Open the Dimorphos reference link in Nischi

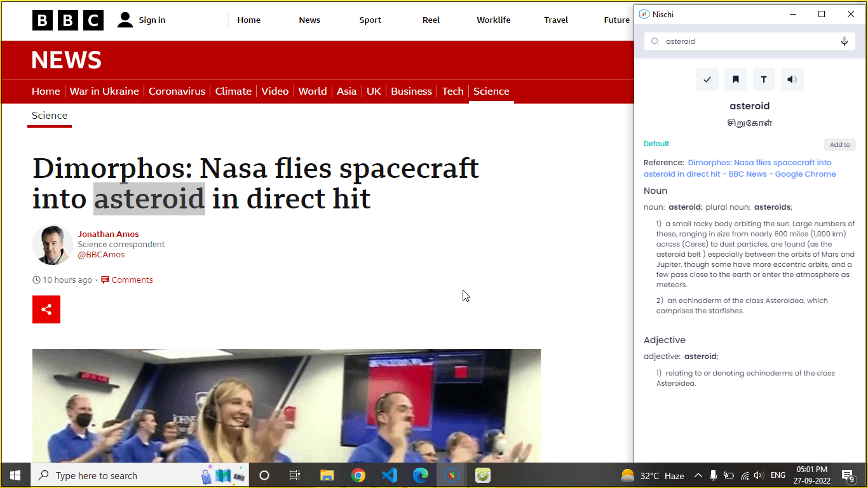click(740, 168)
